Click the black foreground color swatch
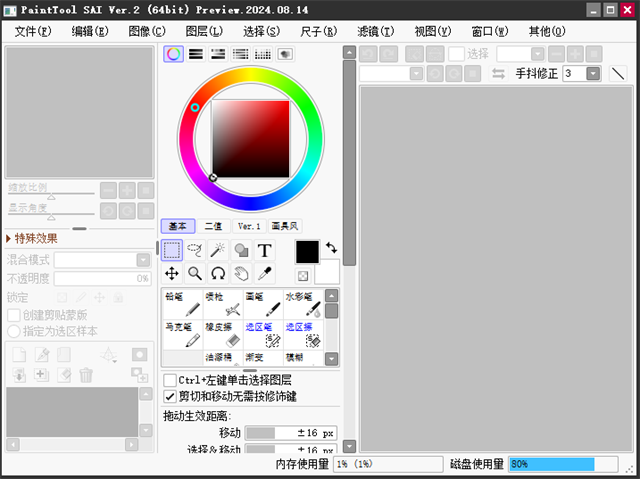 point(307,252)
